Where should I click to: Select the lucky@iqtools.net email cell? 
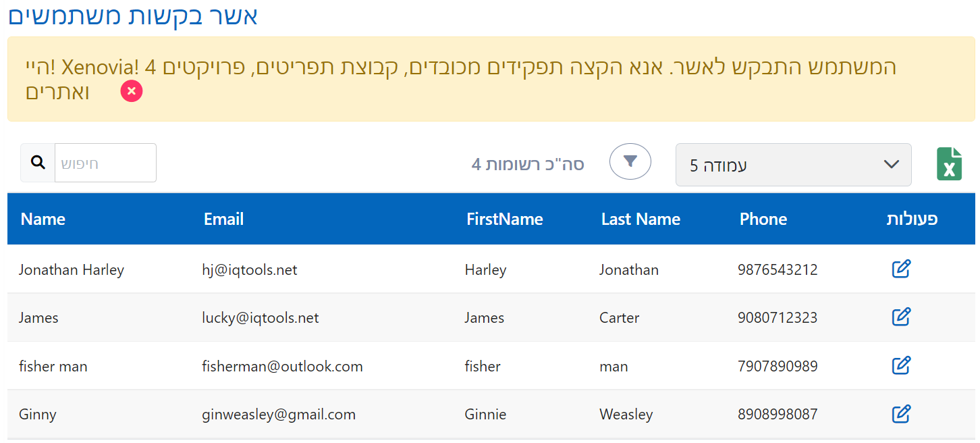tap(261, 318)
